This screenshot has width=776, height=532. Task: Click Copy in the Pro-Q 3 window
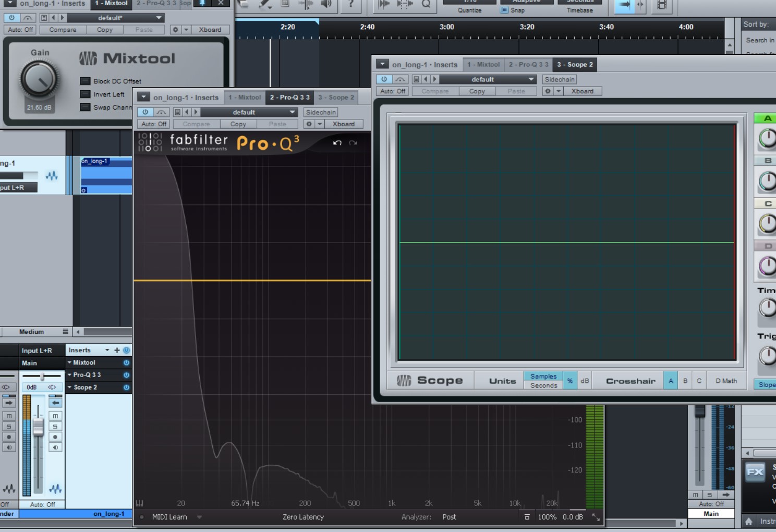(x=238, y=124)
